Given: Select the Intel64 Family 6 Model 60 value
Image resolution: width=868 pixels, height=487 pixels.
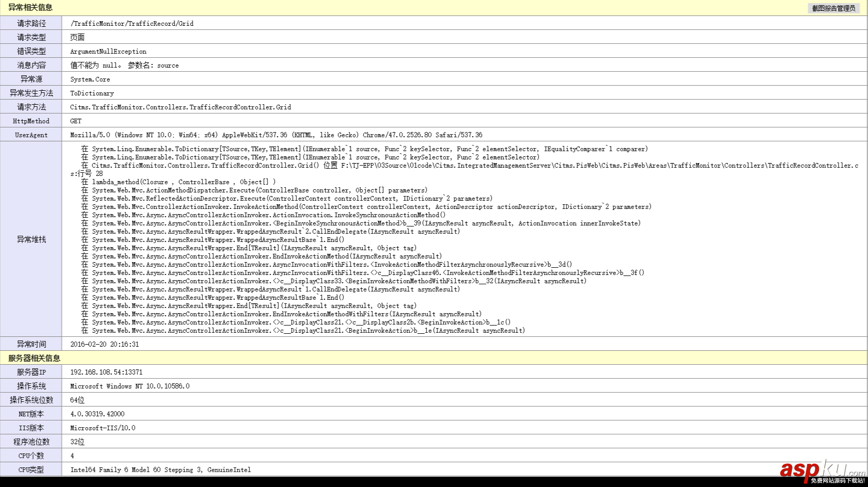Looking at the screenshot, I should point(161,469).
